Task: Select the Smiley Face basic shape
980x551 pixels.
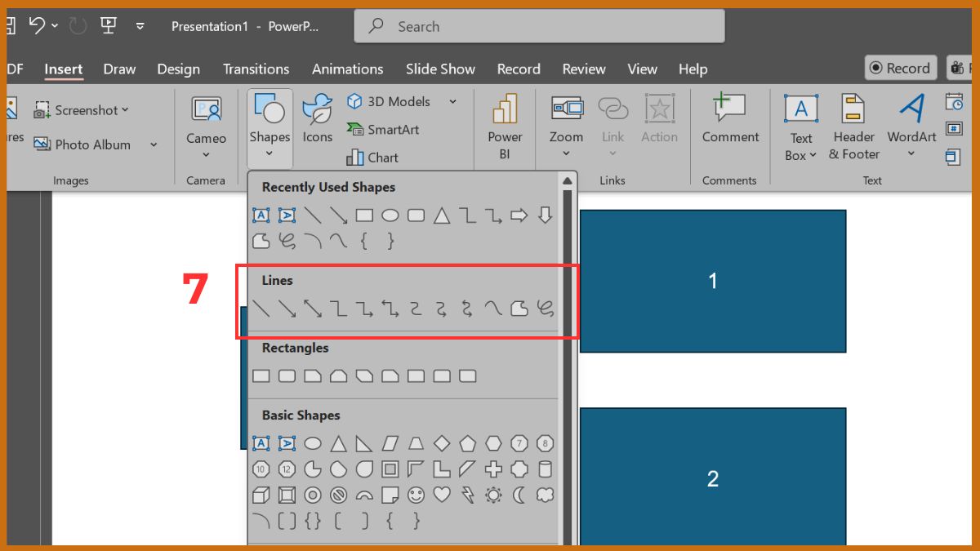Action: [x=416, y=495]
